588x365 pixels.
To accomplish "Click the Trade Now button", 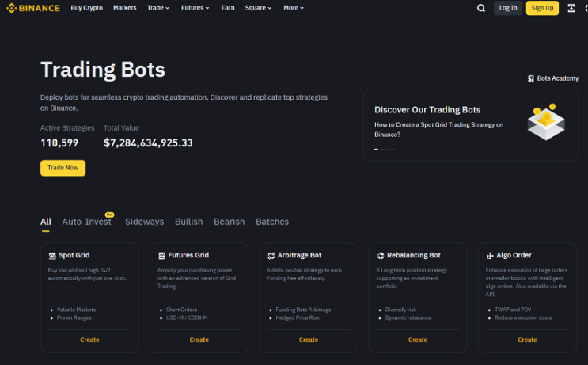I will click(63, 168).
